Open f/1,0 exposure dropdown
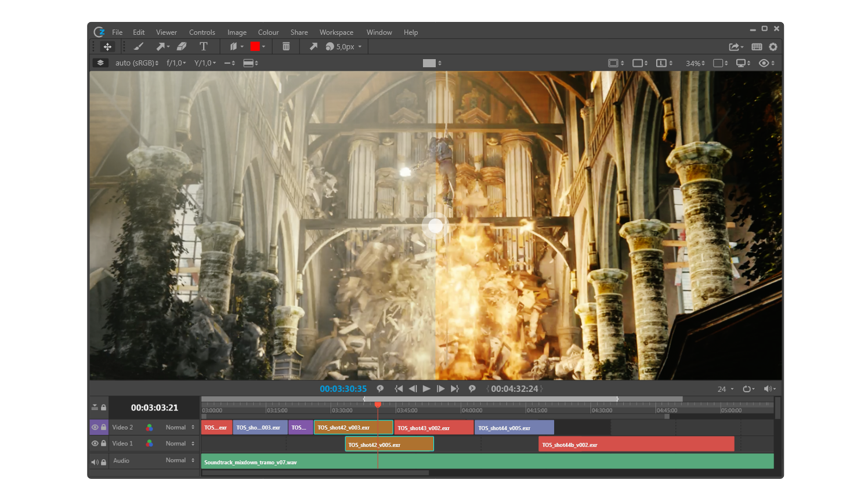This screenshot has height=502, width=868. pyautogui.click(x=176, y=63)
